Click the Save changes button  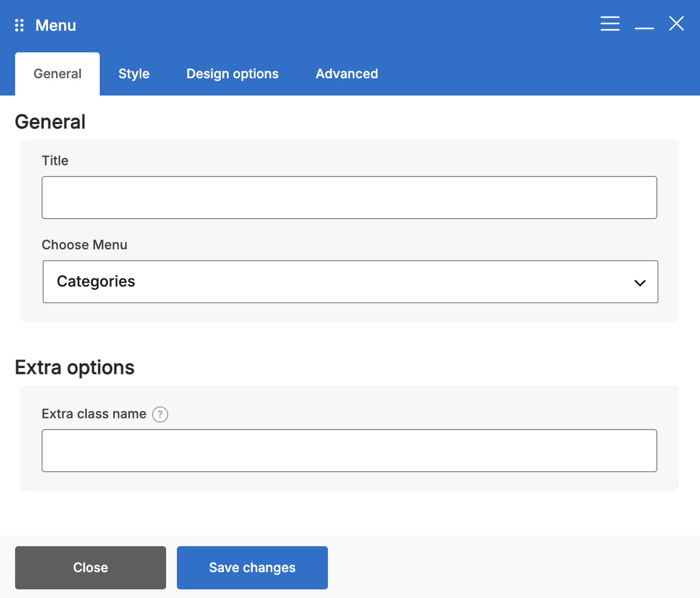[x=252, y=568]
